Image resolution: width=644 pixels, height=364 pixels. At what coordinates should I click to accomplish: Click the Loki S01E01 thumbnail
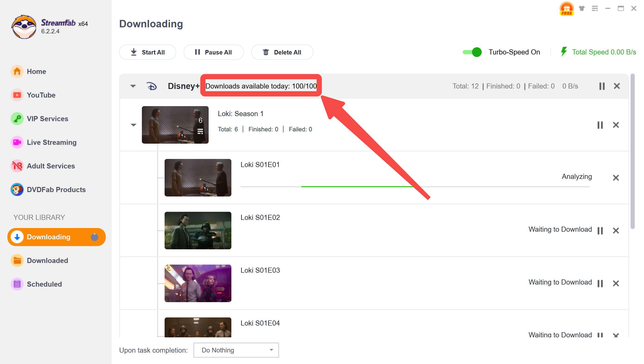coord(198,177)
